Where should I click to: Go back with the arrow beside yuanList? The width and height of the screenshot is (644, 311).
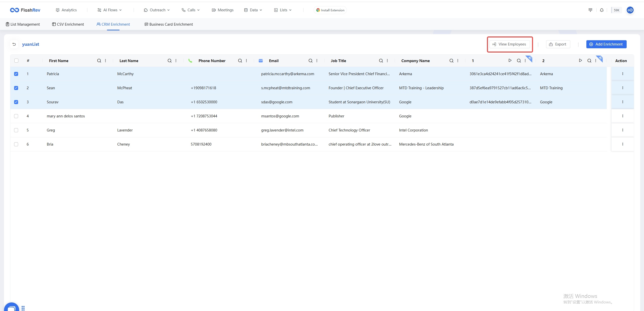(14, 44)
